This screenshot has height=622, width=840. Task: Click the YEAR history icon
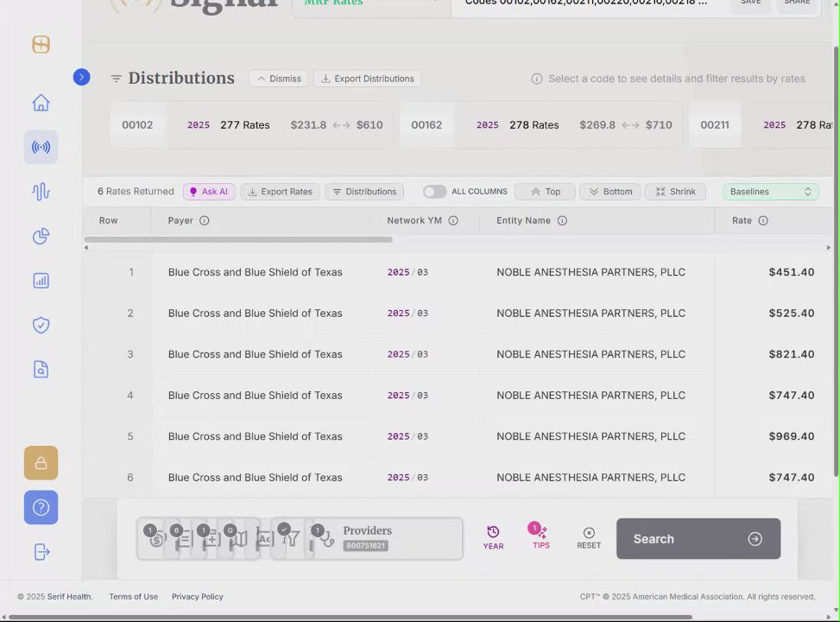click(x=493, y=538)
